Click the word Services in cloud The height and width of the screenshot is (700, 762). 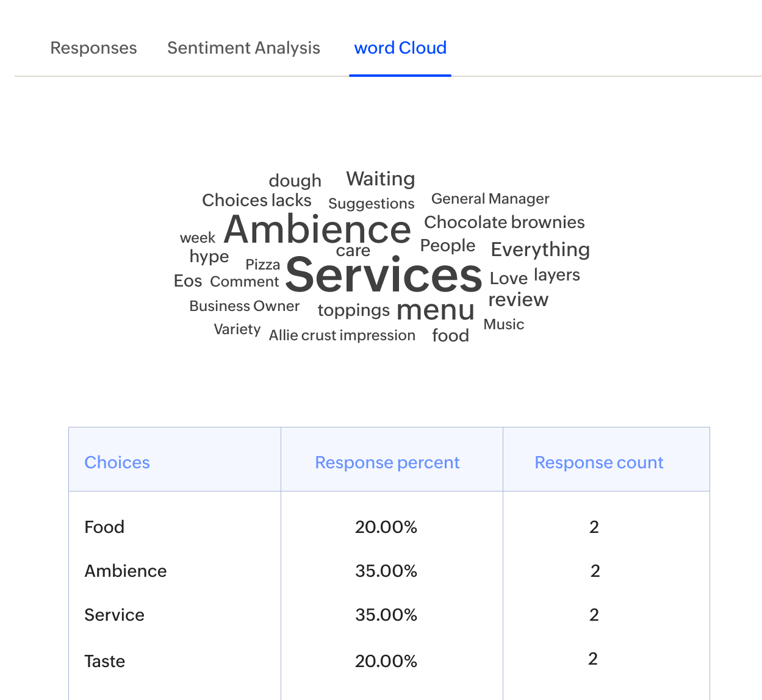(384, 275)
